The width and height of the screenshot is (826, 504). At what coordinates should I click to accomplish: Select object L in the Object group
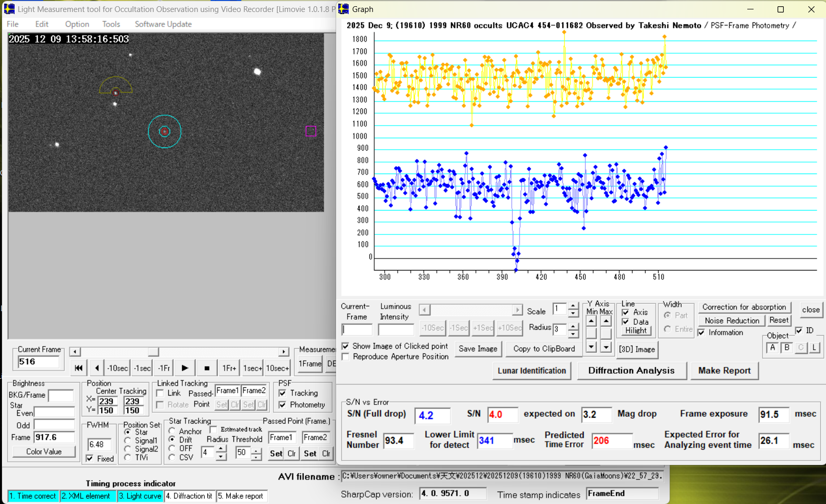[x=814, y=348]
